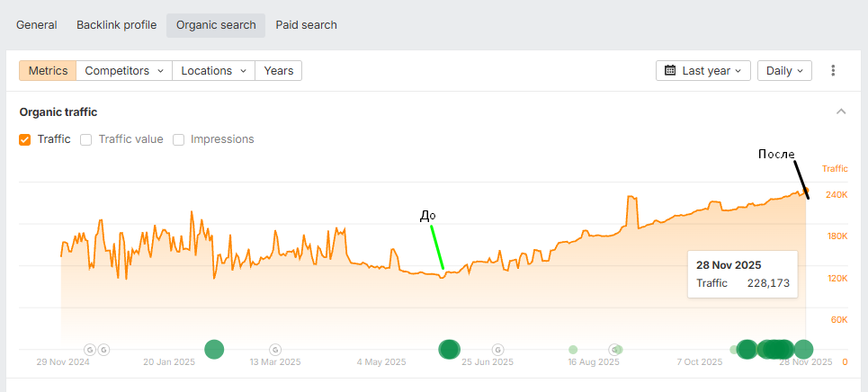Click the small light green dot above 16 Aug 2025
Image resolution: width=868 pixels, height=392 pixels.
(x=573, y=350)
